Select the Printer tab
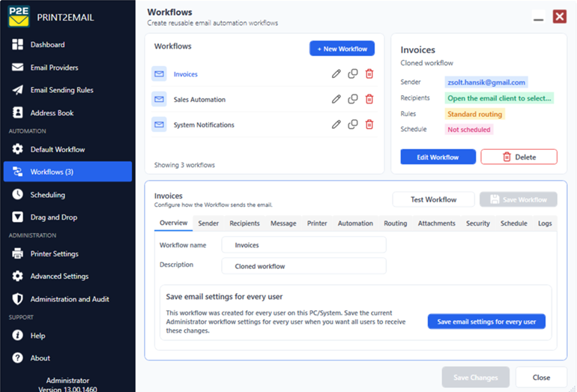Viewport: 577px width, 392px height. click(317, 223)
